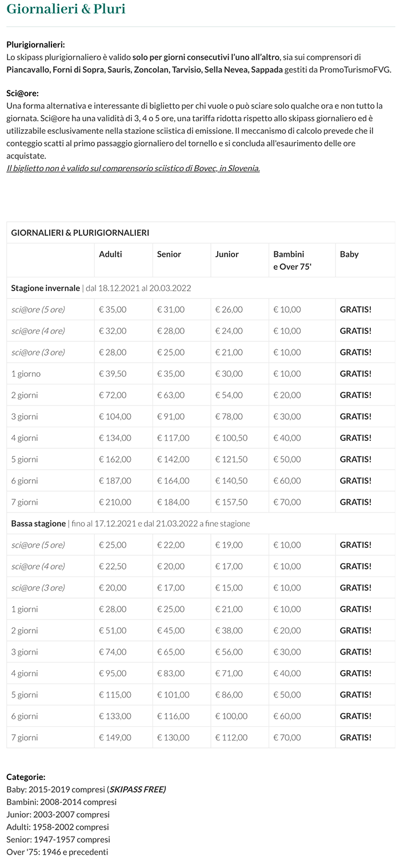400x868 pixels.
Task: Click the Adulti column header
Action: (x=110, y=254)
